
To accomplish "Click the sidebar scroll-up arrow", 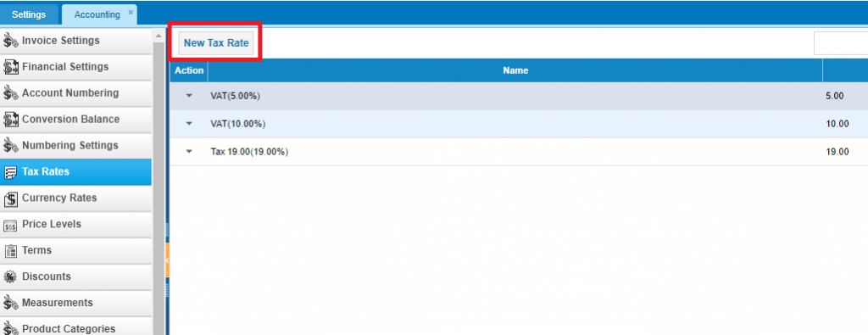I will click(x=159, y=36).
